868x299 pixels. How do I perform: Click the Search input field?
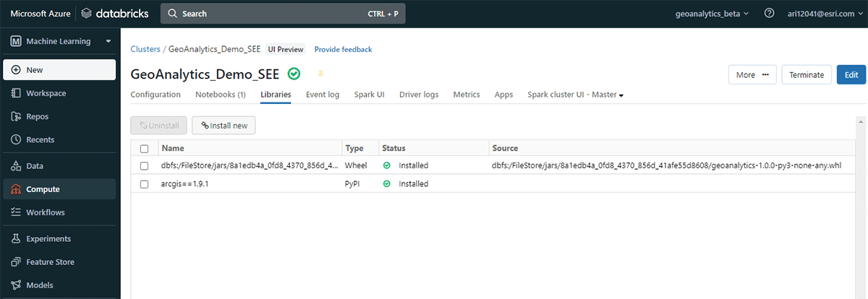[x=282, y=14]
